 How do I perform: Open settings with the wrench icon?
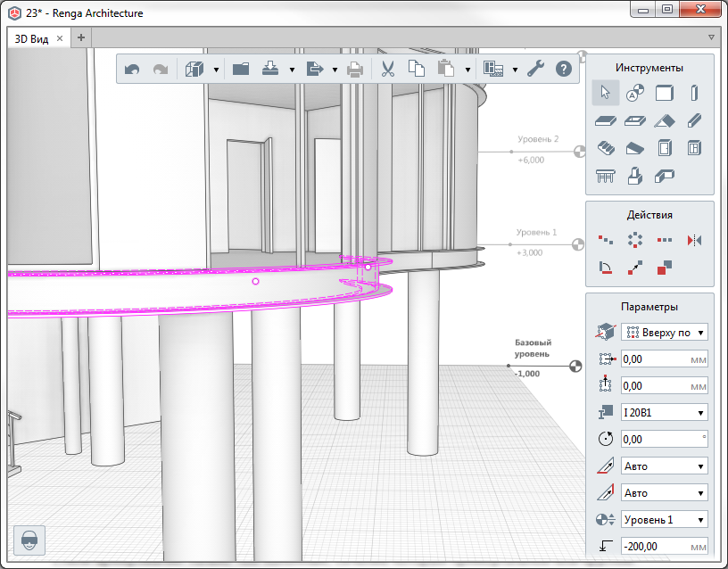[535, 69]
